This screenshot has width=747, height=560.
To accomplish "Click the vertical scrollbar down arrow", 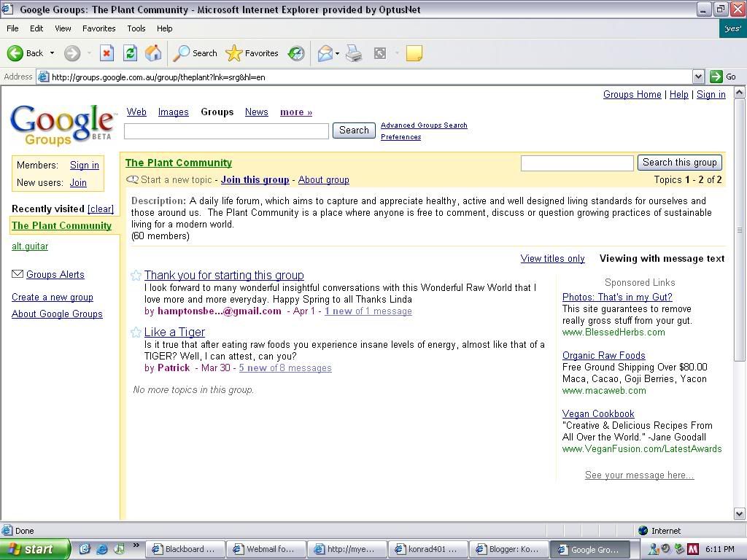I will (x=739, y=514).
